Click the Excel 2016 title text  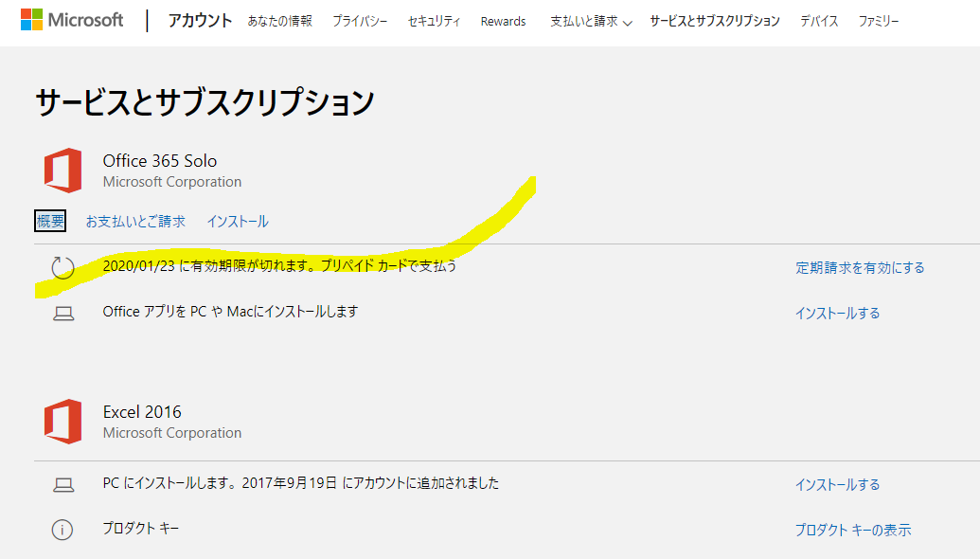[142, 412]
